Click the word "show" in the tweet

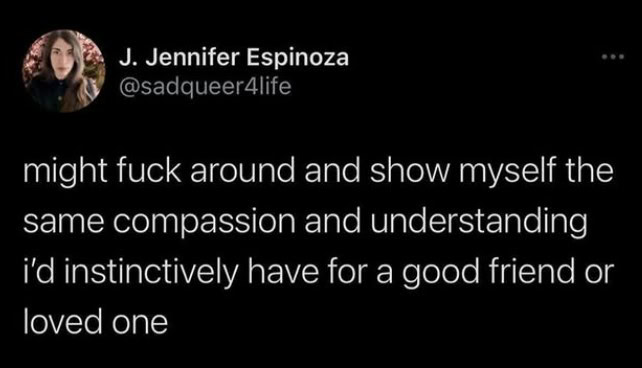410,172
